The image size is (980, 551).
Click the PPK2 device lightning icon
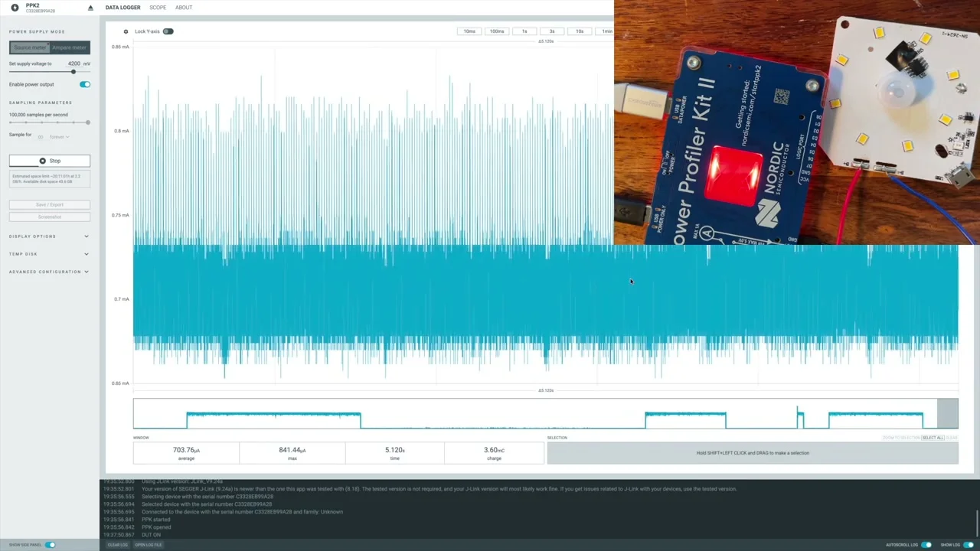point(15,8)
